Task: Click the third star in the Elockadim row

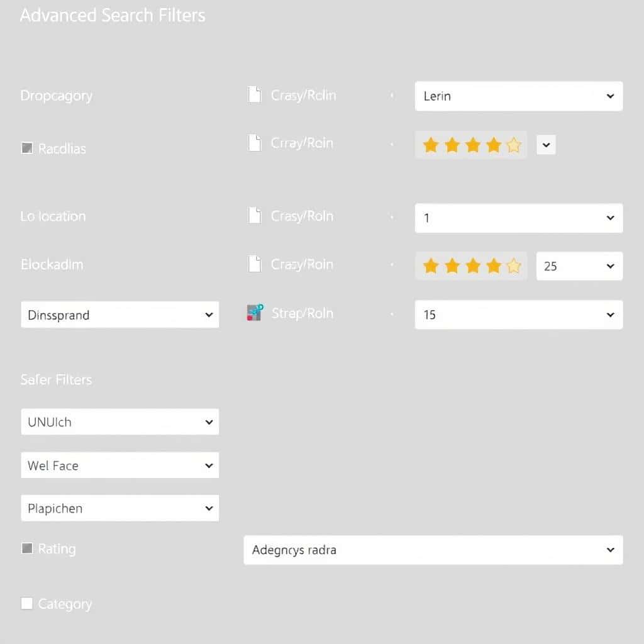Action: pyautogui.click(x=473, y=267)
